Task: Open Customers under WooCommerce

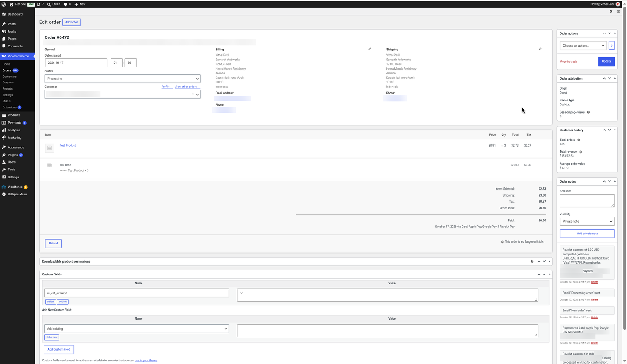Action: click(10, 77)
